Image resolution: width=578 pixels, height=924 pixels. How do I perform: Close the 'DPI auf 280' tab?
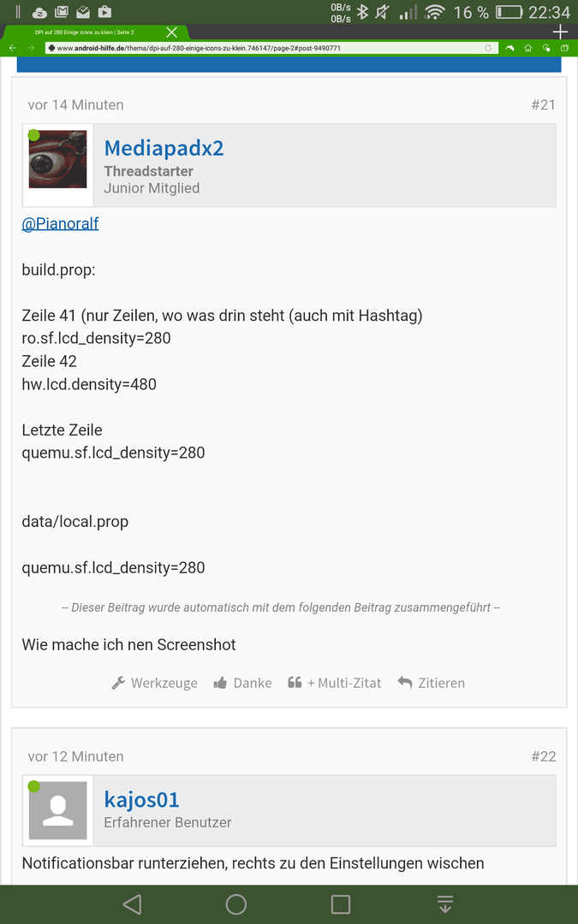(x=171, y=32)
